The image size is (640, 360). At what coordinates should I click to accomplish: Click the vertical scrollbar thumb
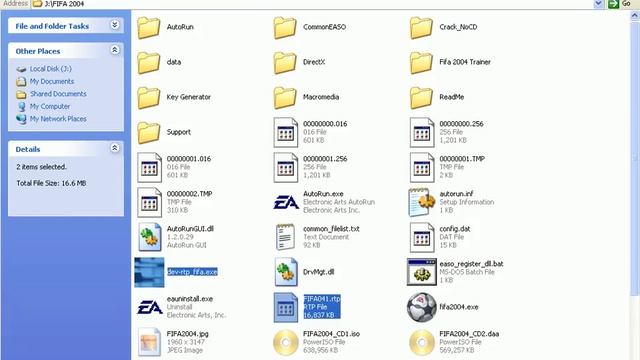635,159
